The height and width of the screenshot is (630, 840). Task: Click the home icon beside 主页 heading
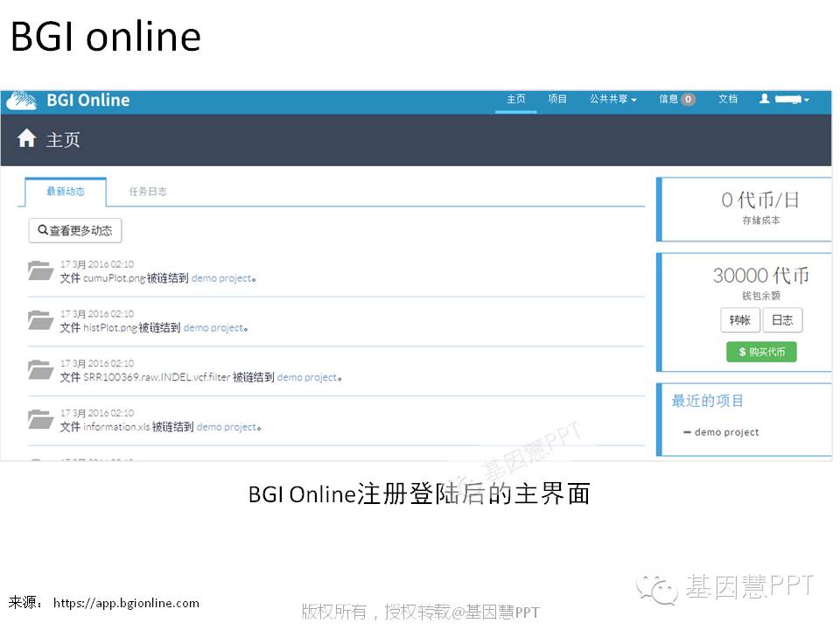pyautogui.click(x=27, y=138)
